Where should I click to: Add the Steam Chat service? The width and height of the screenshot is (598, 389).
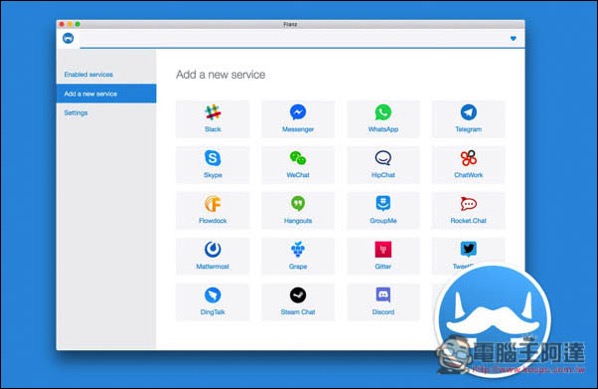[x=298, y=302]
